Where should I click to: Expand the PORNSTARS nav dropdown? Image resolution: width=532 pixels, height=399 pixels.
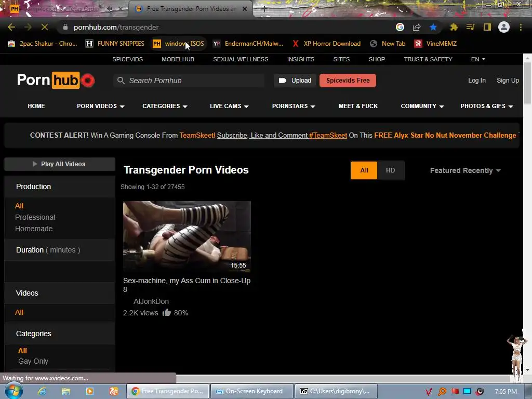point(294,106)
